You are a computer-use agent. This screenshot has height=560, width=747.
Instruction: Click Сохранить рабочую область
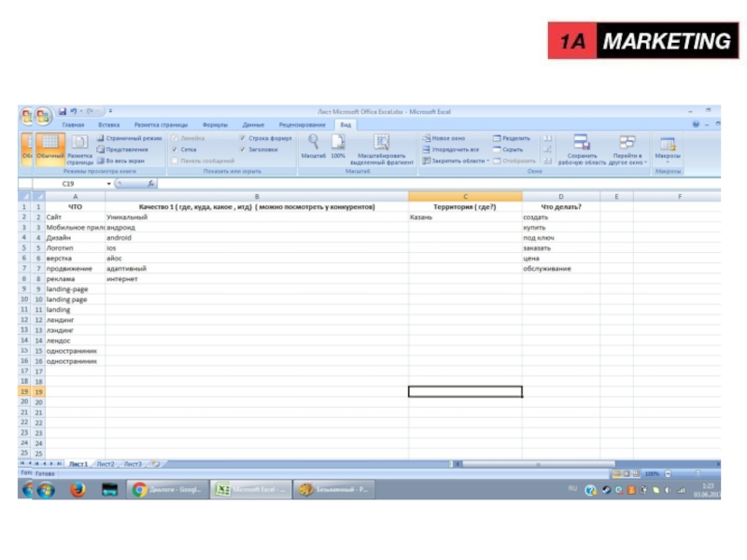pos(582,149)
